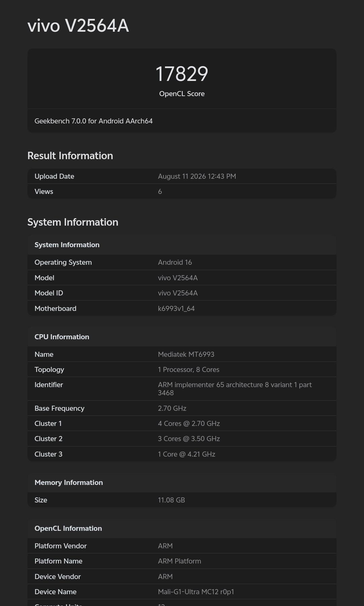Click the Platform Name label
Screen dimensions: 364x606
(x=58, y=561)
